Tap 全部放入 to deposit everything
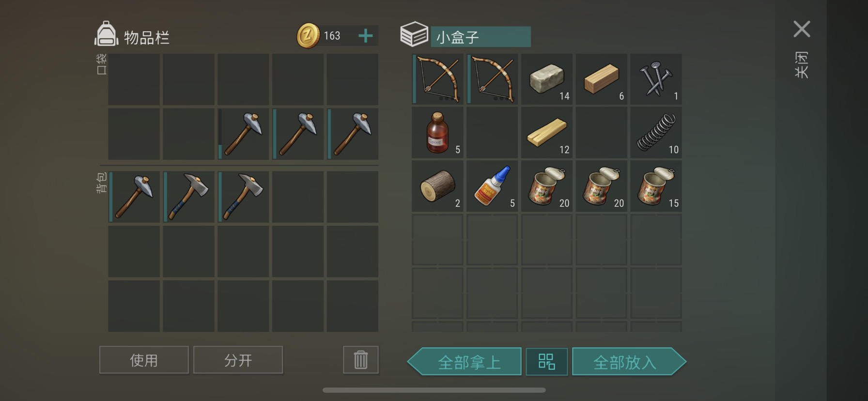 629,362
